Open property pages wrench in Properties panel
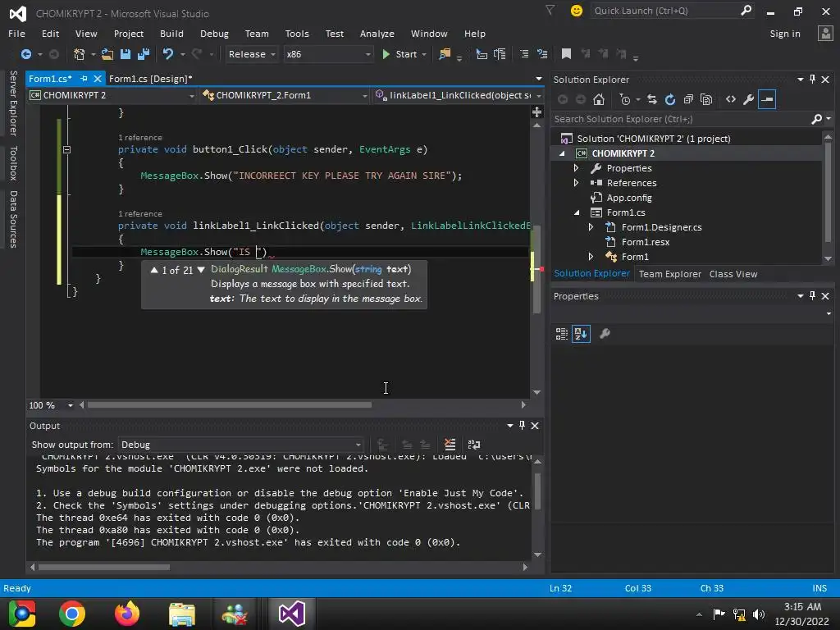The height and width of the screenshot is (630, 840). [605, 334]
